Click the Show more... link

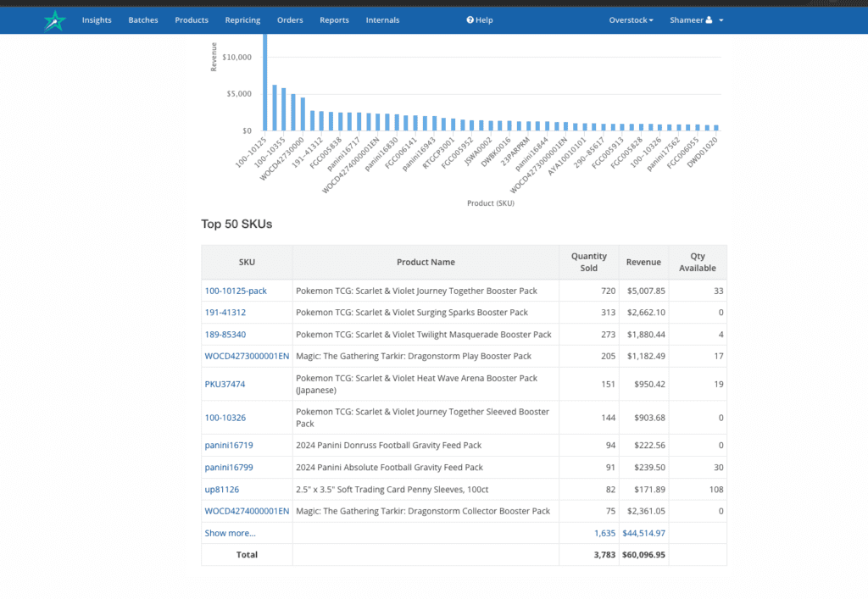tap(231, 533)
